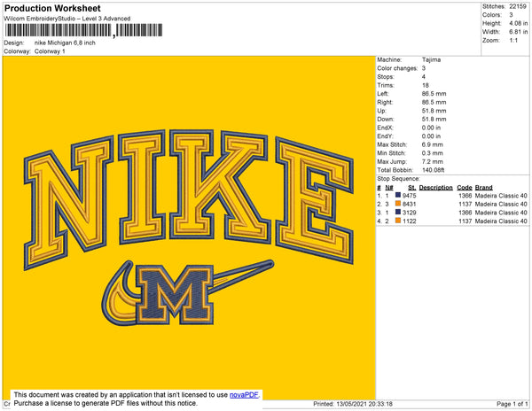
Task: Click the Left value 86.5 mm
Action: tap(434, 94)
